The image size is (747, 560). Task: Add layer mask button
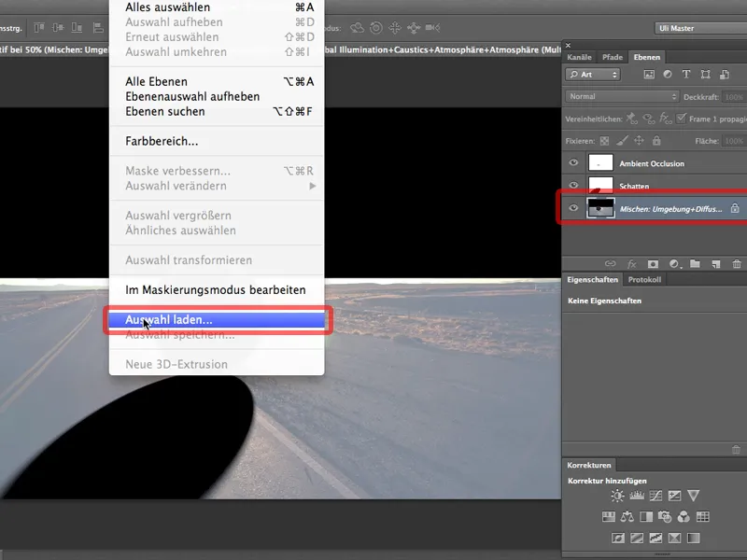pyautogui.click(x=653, y=264)
